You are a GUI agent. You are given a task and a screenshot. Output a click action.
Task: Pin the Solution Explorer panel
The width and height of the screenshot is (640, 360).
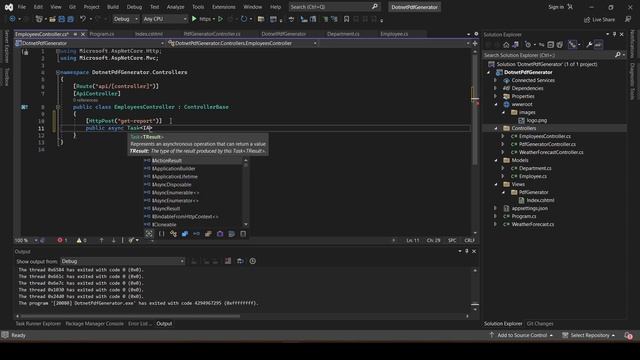click(614, 34)
